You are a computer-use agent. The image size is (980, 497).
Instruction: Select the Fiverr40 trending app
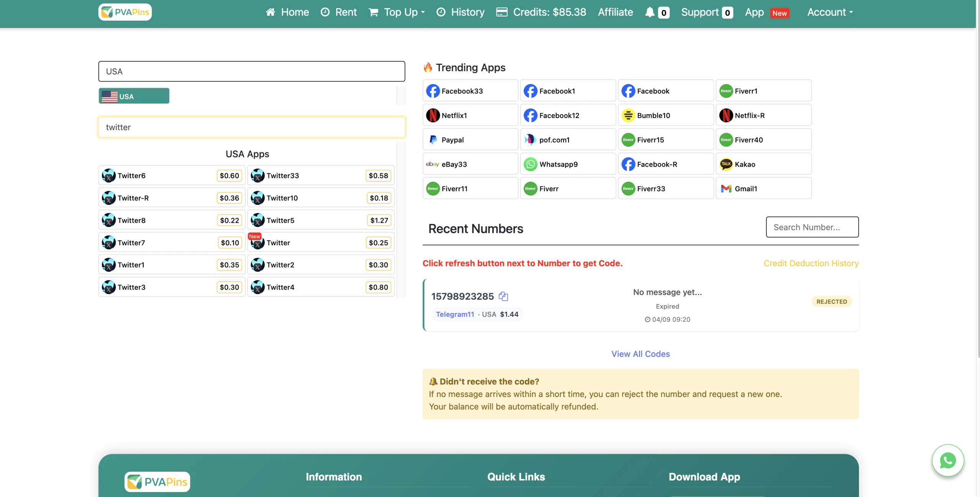tap(764, 140)
